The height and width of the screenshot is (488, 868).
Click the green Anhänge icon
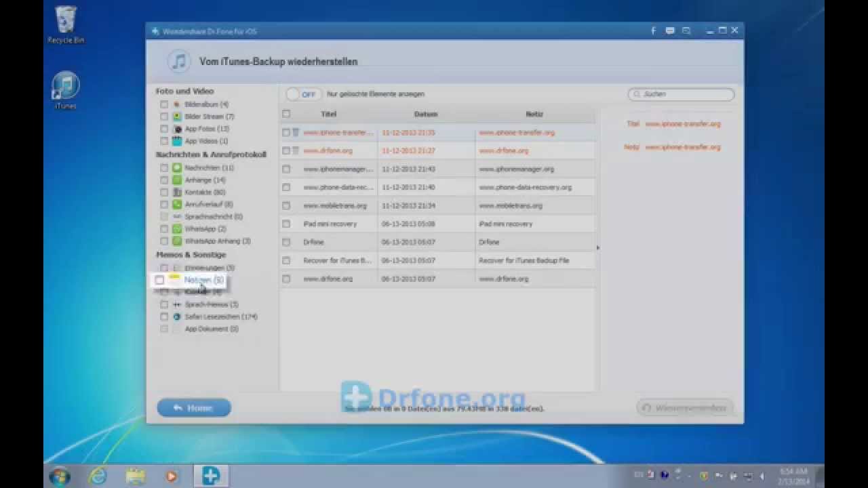[177, 180]
